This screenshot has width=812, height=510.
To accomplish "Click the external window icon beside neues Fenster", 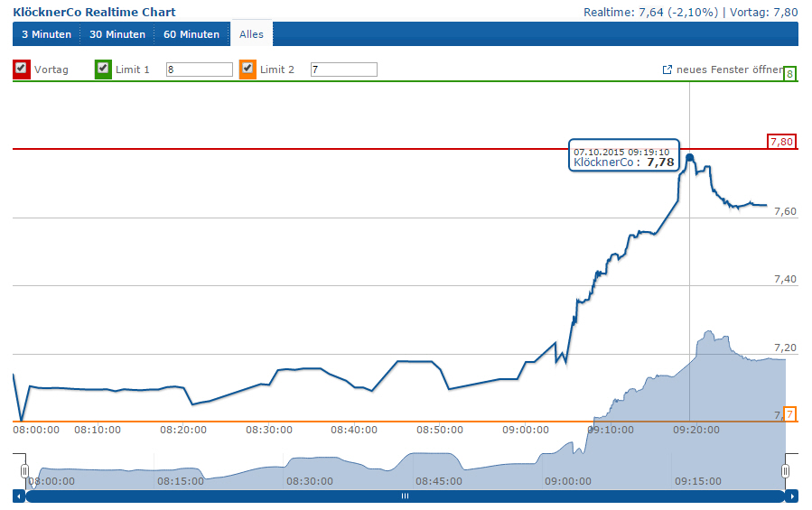I will pyautogui.click(x=667, y=70).
